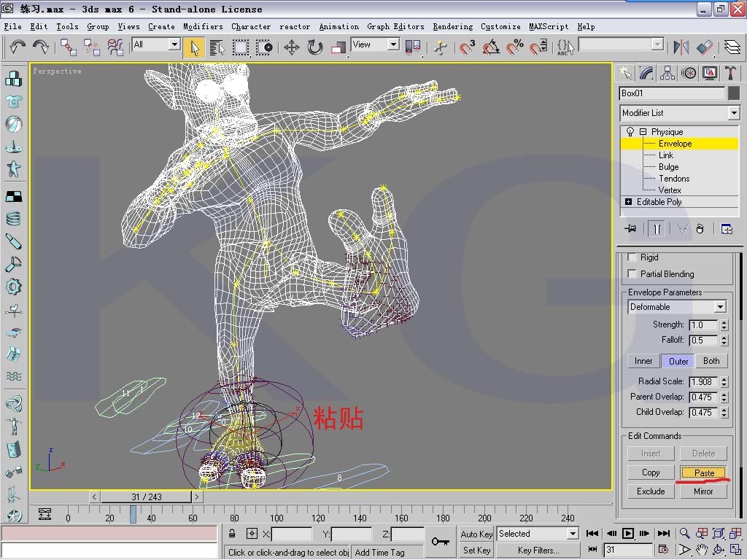Select the Link sub-object level
This screenshot has width=747, height=560.
[665, 155]
